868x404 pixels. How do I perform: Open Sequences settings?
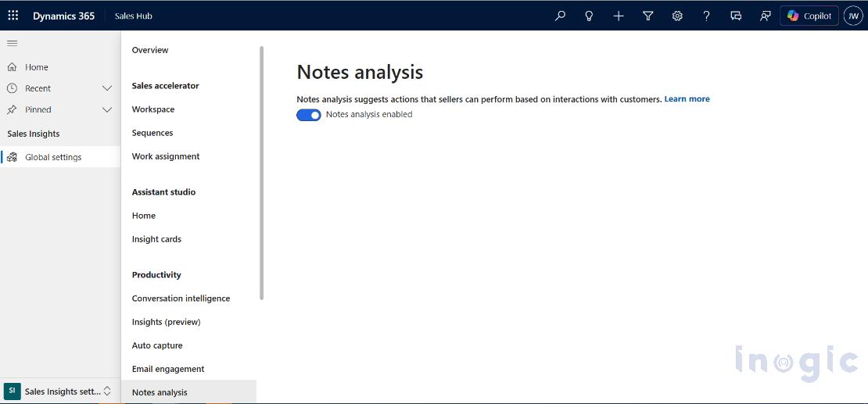(x=152, y=133)
